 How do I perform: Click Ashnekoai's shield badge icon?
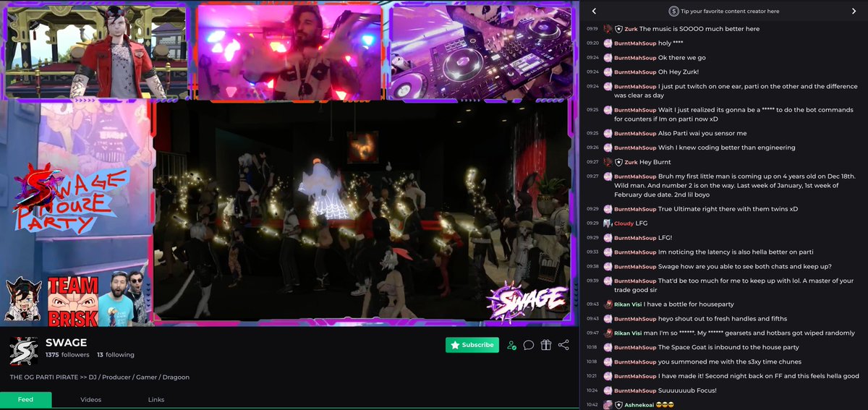coord(619,405)
